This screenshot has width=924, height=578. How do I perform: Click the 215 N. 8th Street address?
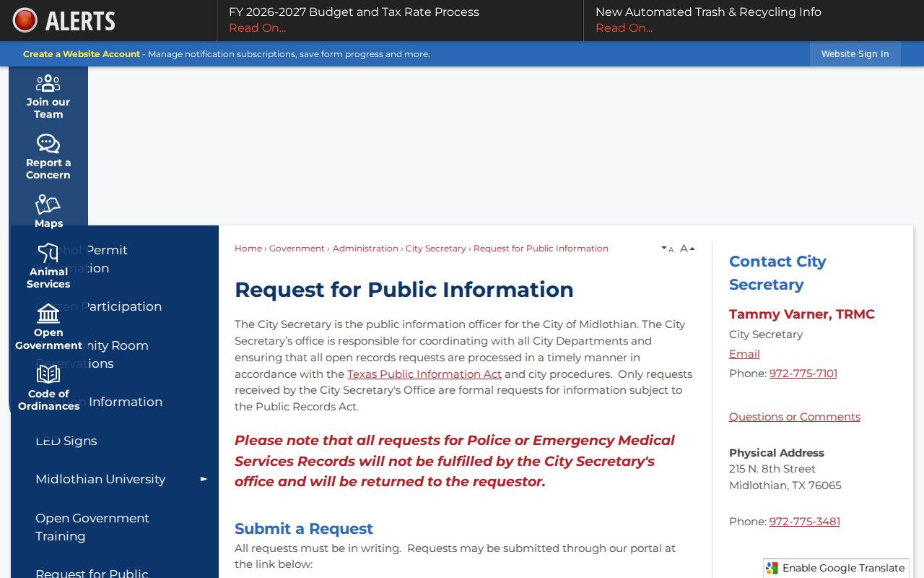pos(772,469)
